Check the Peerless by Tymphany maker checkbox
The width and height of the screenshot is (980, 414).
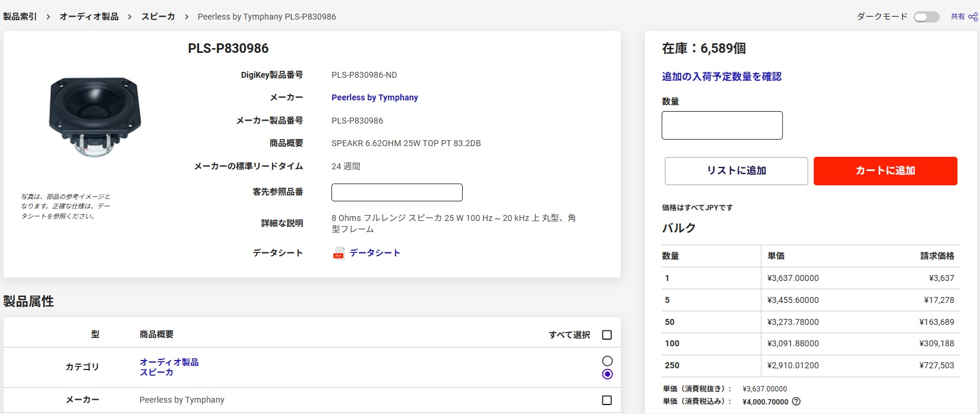tap(606, 400)
